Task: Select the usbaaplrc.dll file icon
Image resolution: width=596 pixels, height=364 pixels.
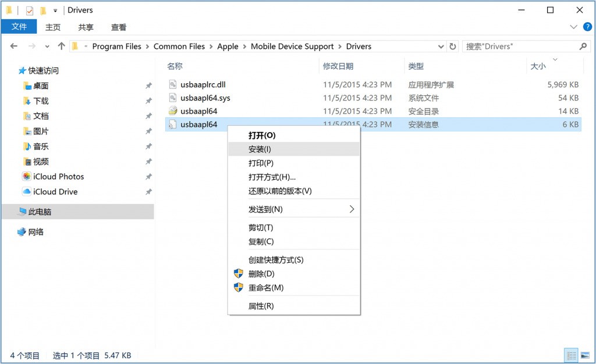Action: [173, 84]
